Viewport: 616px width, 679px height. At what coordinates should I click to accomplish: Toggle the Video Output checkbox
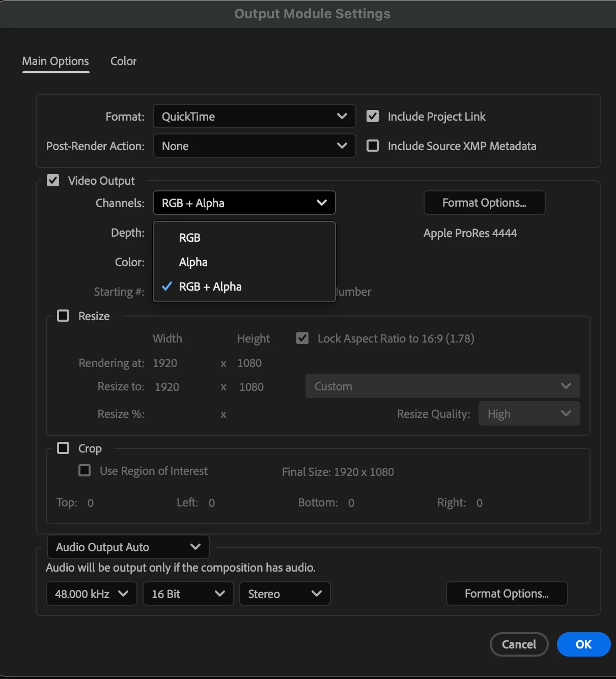53,181
